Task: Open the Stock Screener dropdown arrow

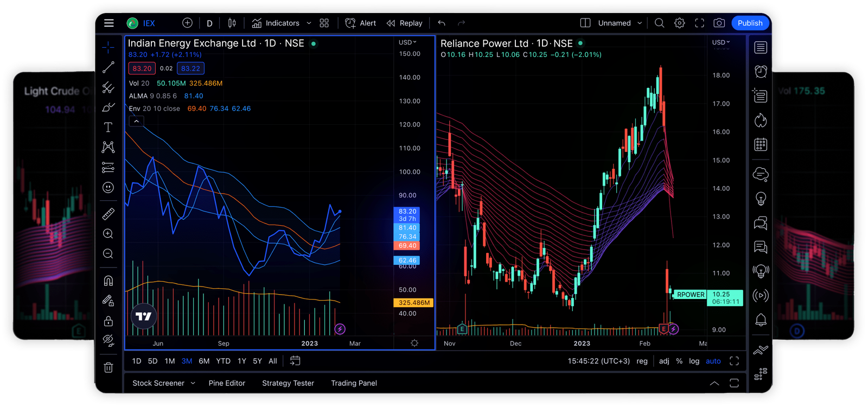Action: 193,383
